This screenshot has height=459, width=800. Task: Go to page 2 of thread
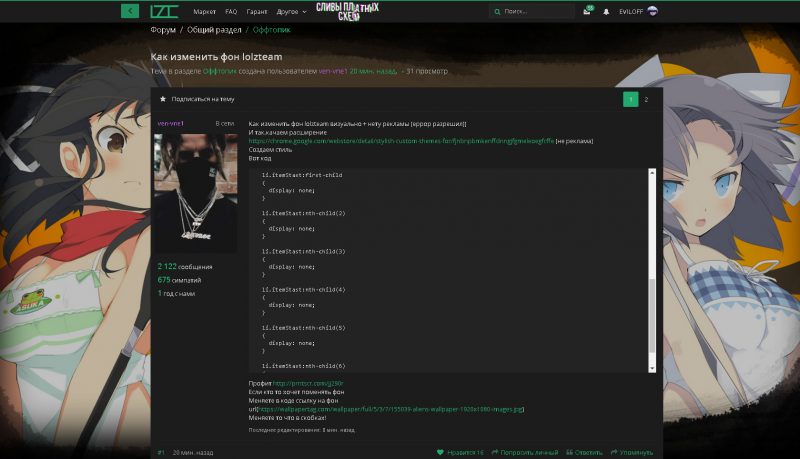coord(646,99)
